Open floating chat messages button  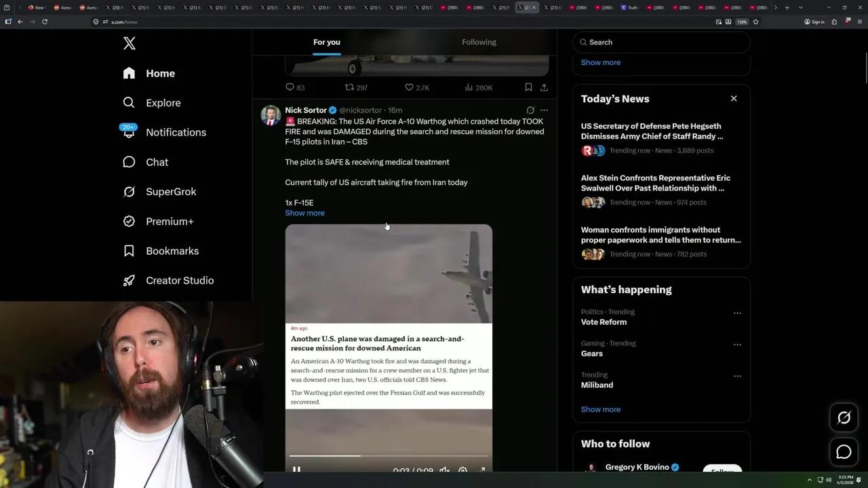pos(844,452)
